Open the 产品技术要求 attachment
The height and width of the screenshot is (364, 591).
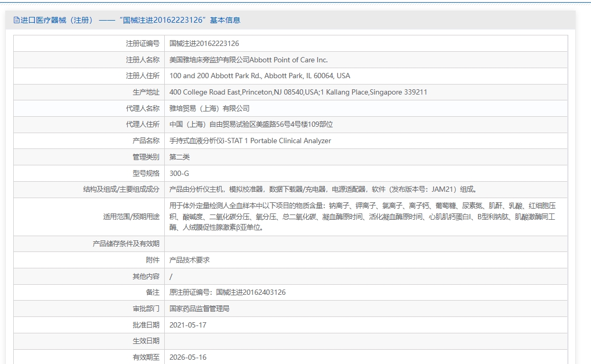click(189, 260)
